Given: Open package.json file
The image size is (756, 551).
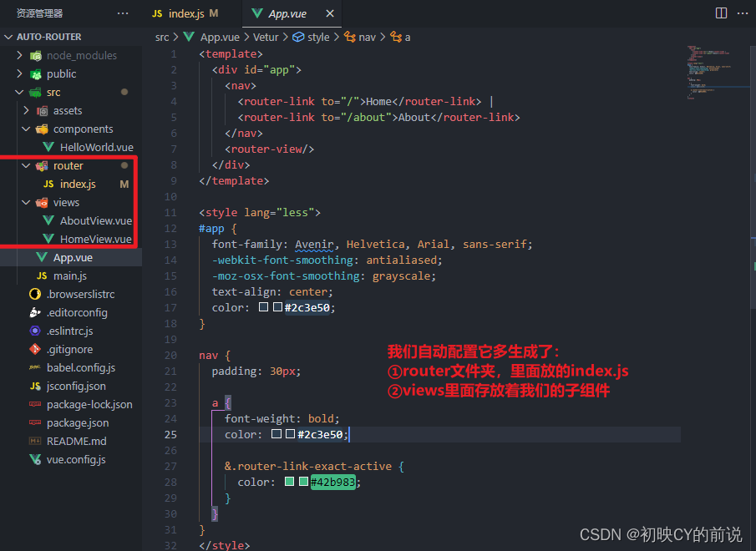Looking at the screenshot, I should pyautogui.click(x=78, y=423).
